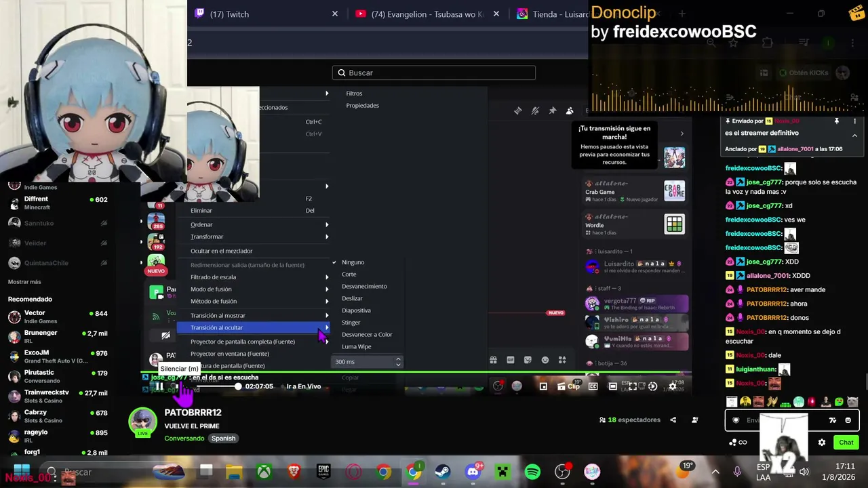This screenshot has width=868, height=488.
Task: Open the emote picker in chat input
Action: (848, 420)
